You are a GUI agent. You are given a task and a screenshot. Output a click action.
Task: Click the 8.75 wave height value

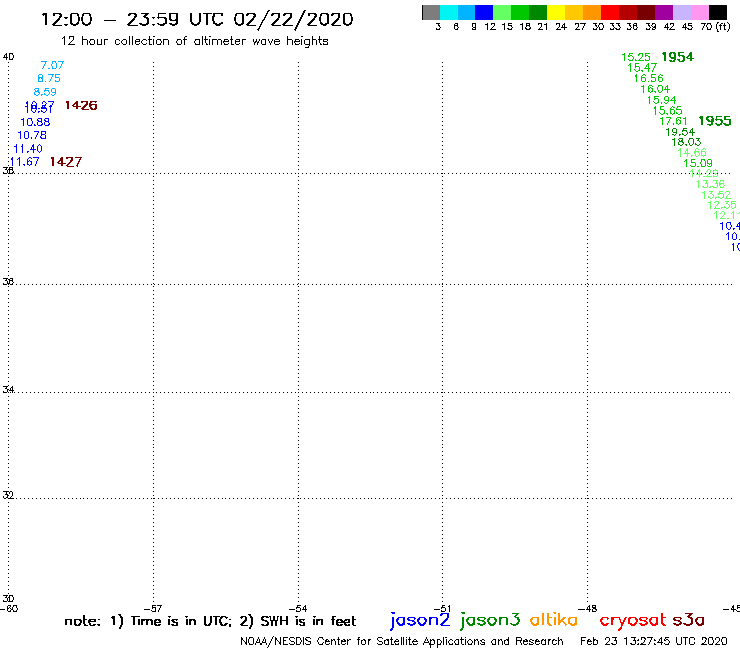point(49,78)
